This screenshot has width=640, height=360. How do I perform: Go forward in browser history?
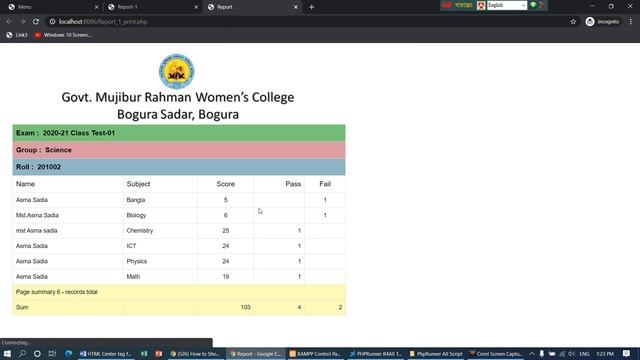click(22, 22)
